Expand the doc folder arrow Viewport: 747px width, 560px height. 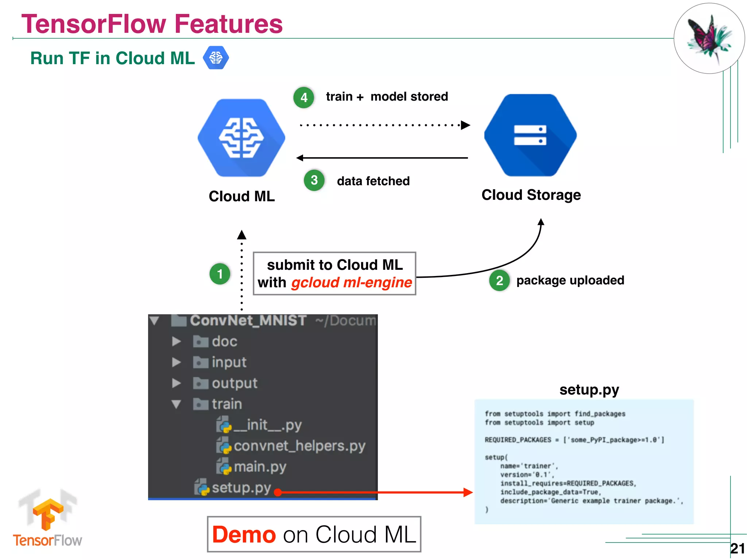(177, 341)
